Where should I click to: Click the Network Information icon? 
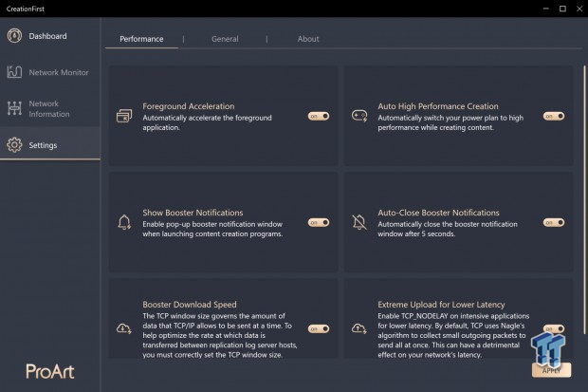tap(14, 108)
